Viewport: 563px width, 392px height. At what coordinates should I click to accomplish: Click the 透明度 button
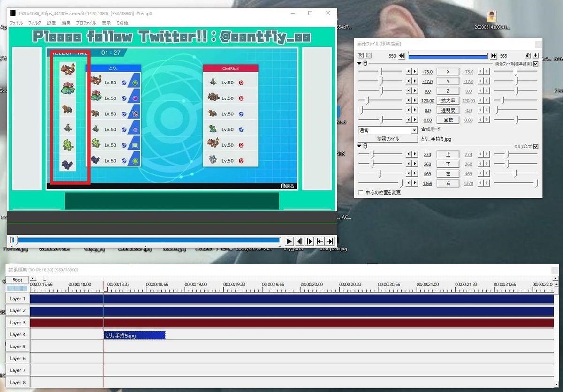coord(448,111)
